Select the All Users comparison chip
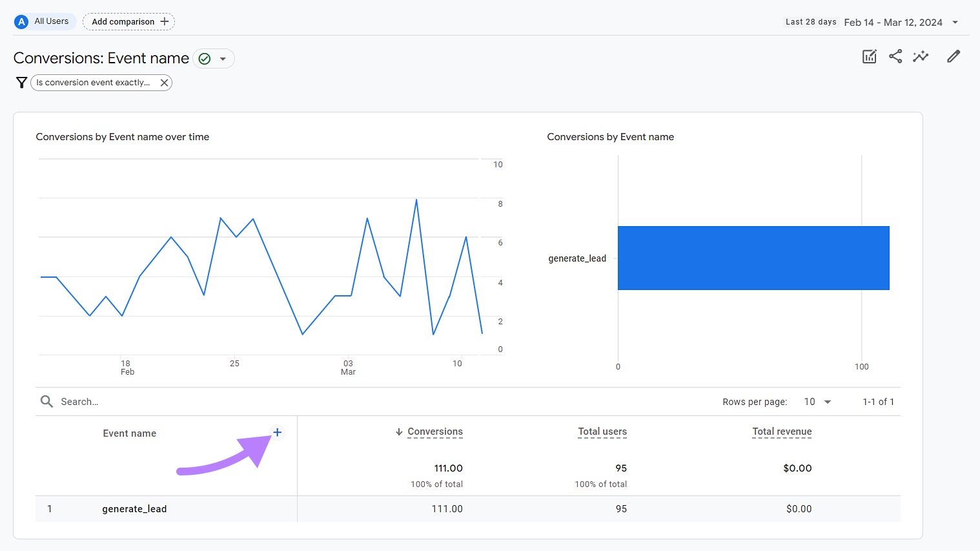980x551 pixels. pos(43,21)
